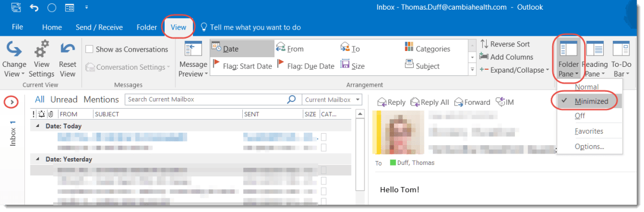Viewport: 644px width, 212px height.
Task: Show All messages filter
Action: 40,99
